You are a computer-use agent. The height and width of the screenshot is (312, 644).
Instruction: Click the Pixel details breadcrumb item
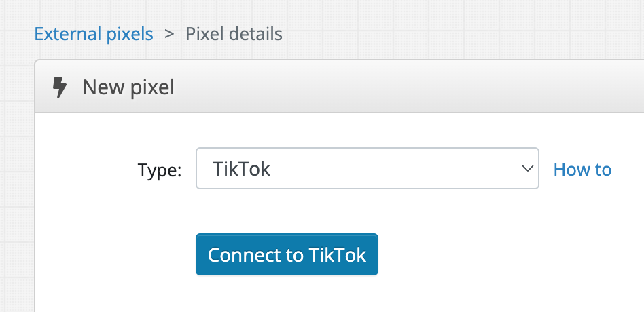point(234,33)
